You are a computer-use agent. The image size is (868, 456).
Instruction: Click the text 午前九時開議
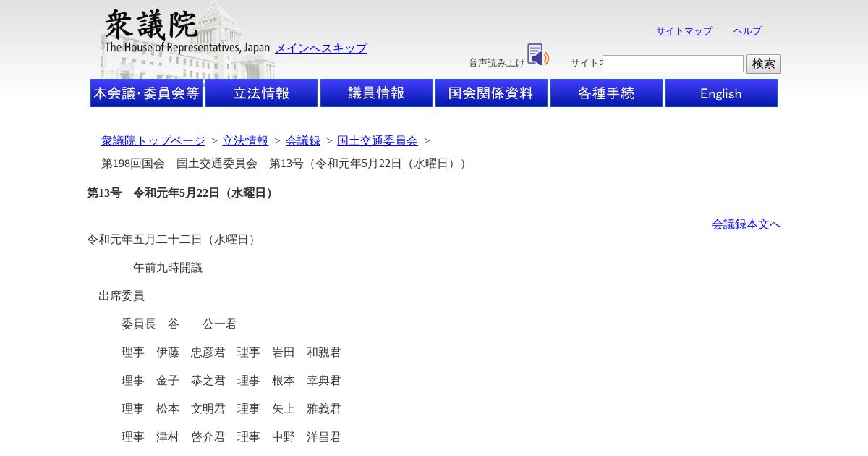[168, 268]
